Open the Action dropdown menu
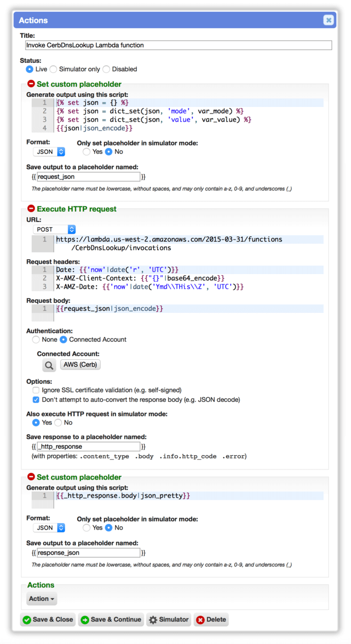The width and height of the screenshot is (351, 644). [42, 599]
